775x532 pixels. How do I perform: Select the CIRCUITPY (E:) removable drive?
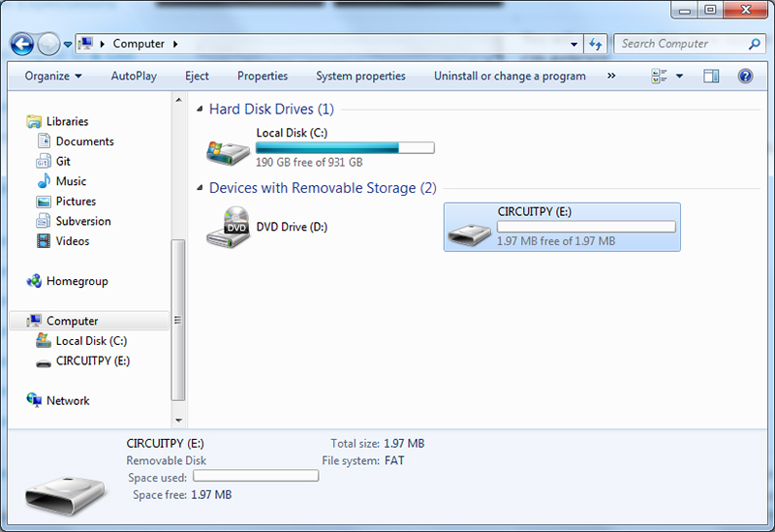562,228
